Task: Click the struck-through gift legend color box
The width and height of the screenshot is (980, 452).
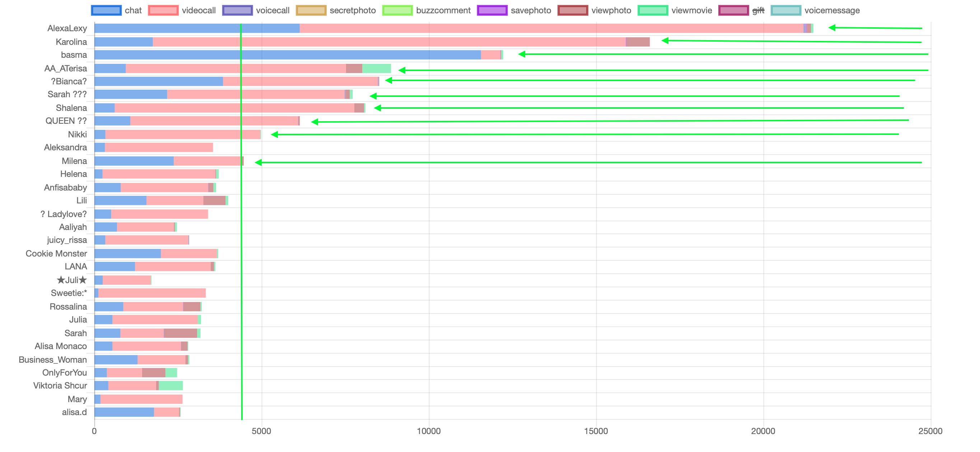Action: pos(733,10)
